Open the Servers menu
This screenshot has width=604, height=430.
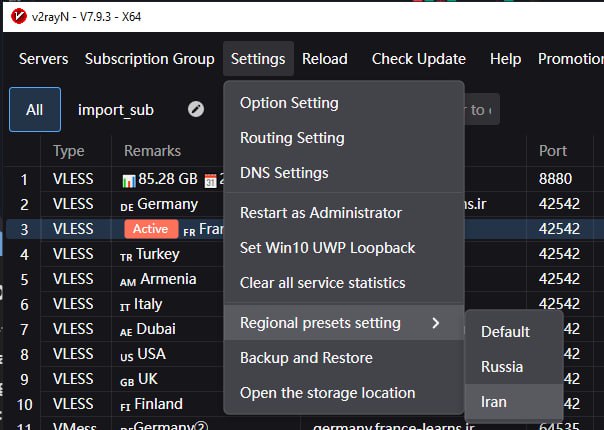click(44, 59)
